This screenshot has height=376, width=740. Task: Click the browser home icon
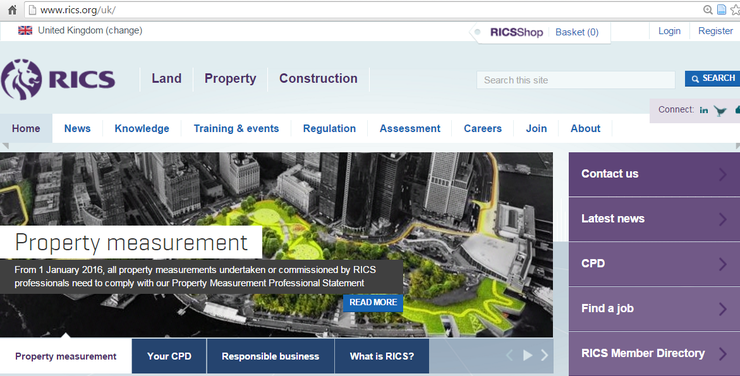pyautogui.click(x=12, y=9)
